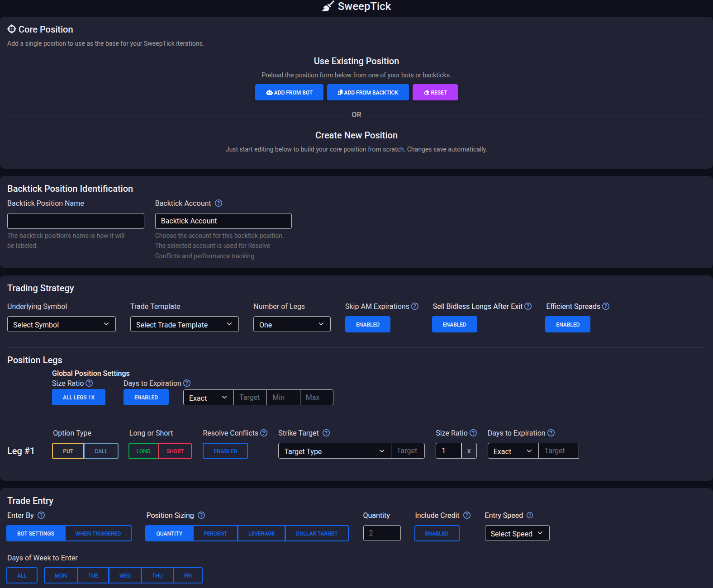This screenshot has height=588, width=713.
Task: Open Strike Target Type dropdown
Action: [334, 451]
